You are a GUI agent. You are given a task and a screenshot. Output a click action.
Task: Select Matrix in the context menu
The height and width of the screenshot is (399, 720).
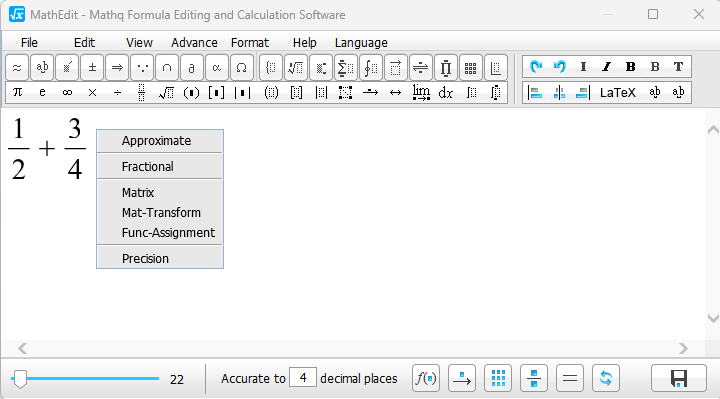(160, 192)
